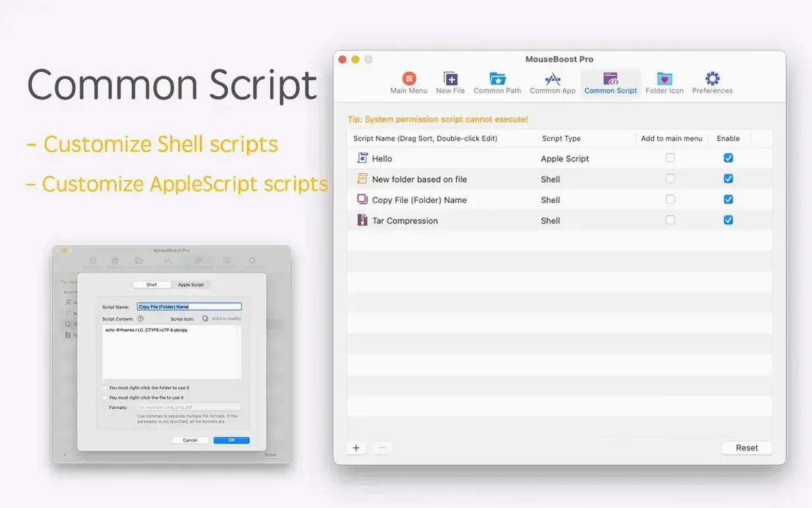The width and height of the screenshot is (812, 508).
Task: Click the minus button to remove a script
Action: click(382, 448)
